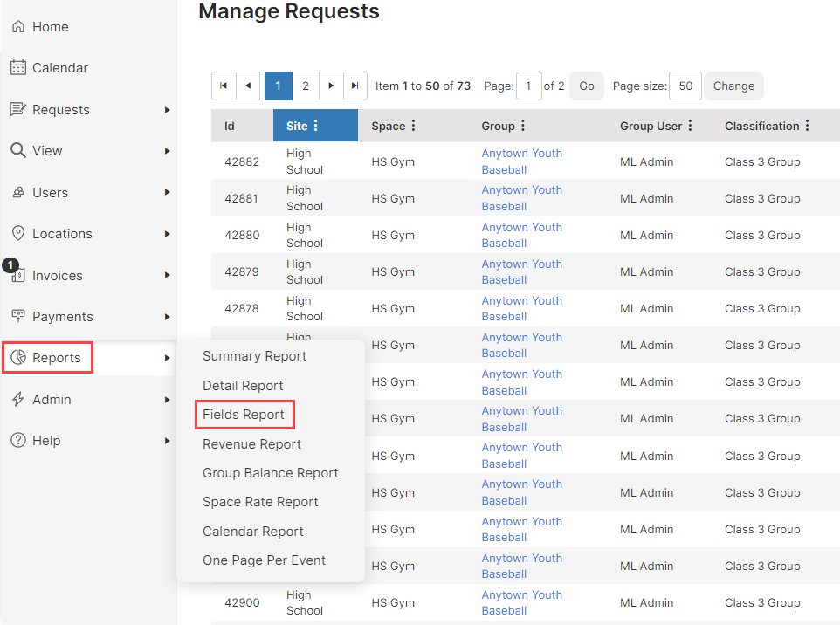Expand the Admin submenu arrow

pos(167,400)
